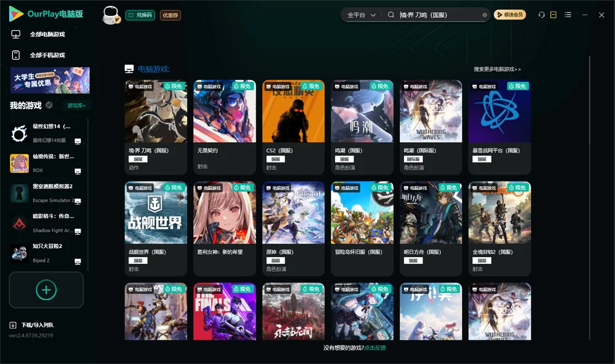The width and height of the screenshot is (615, 364).
Task: Click 限免 badge on 无畏契约 card
Action: [243, 86]
